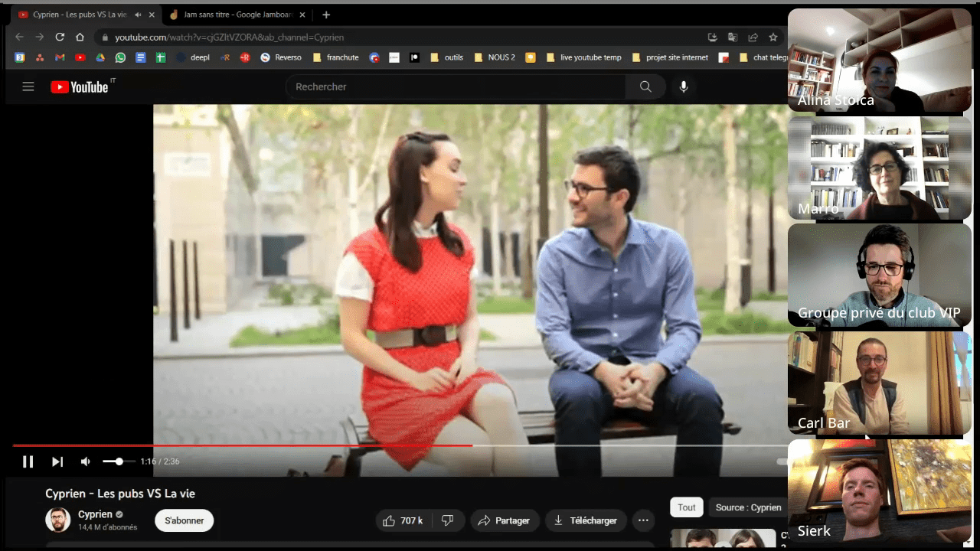Mute the video with the speaker icon
The width and height of the screenshot is (980, 551).
[86, 461]
